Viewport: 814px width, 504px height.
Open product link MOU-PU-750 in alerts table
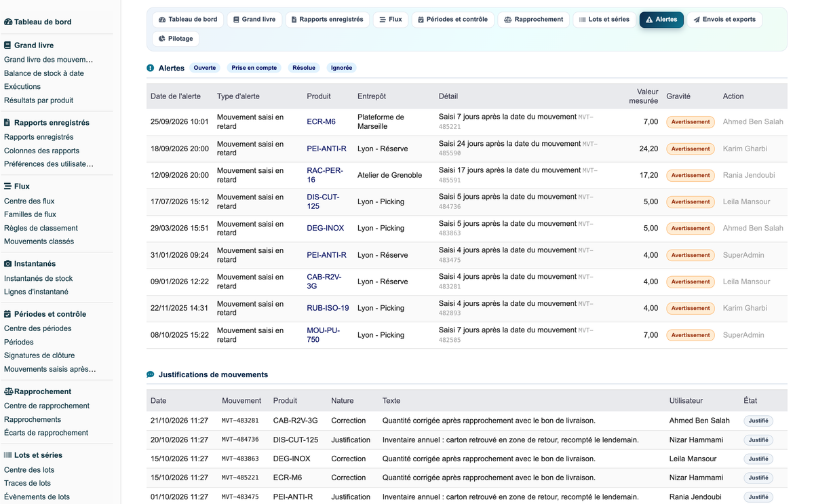coord(324,335)
